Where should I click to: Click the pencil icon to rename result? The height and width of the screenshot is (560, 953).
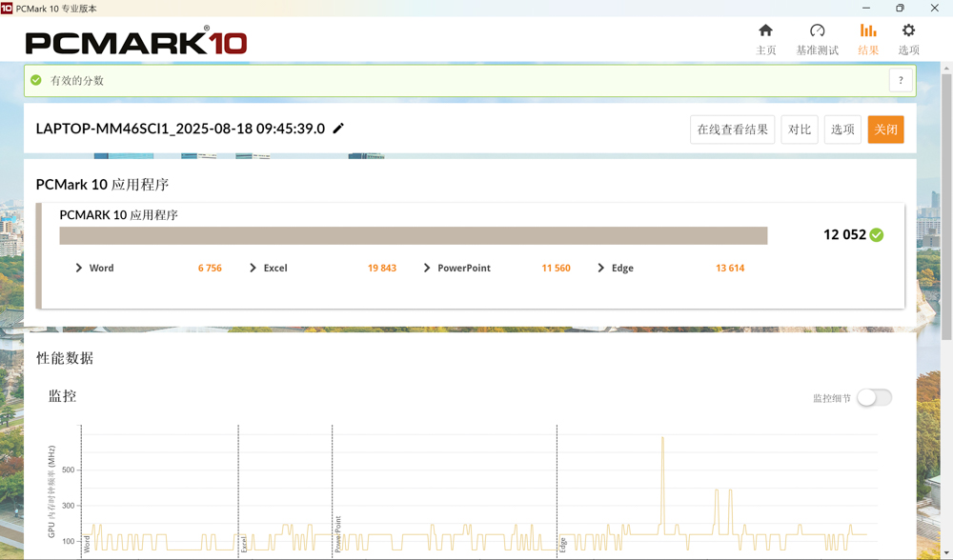click(x=338, y=129)
